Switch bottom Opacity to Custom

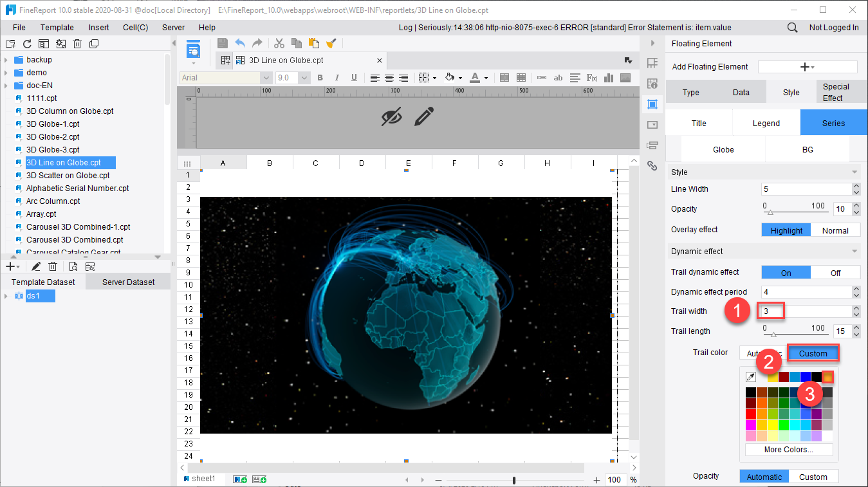(813, 477)
